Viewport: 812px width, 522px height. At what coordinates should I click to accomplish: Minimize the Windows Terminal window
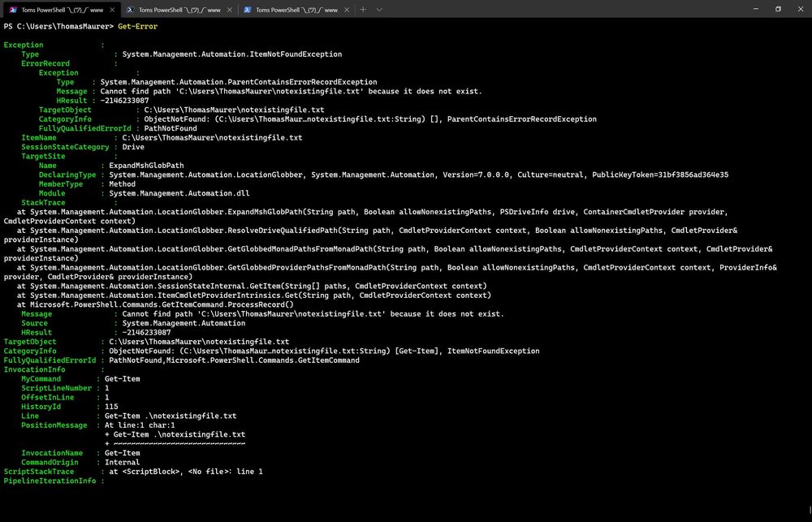pyautogui.click(x=755, y=9)
